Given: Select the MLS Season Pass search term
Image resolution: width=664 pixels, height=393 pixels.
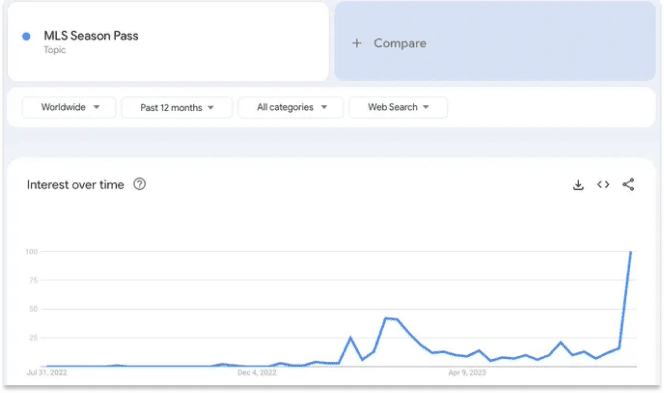Looking at the screenshot, I should point(91,36).
